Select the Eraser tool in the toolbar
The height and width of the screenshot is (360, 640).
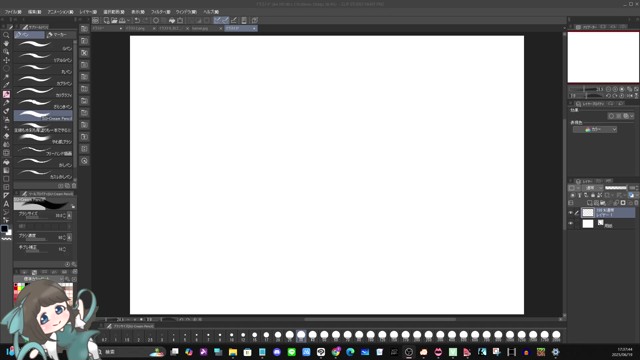[x=6, y=136]
